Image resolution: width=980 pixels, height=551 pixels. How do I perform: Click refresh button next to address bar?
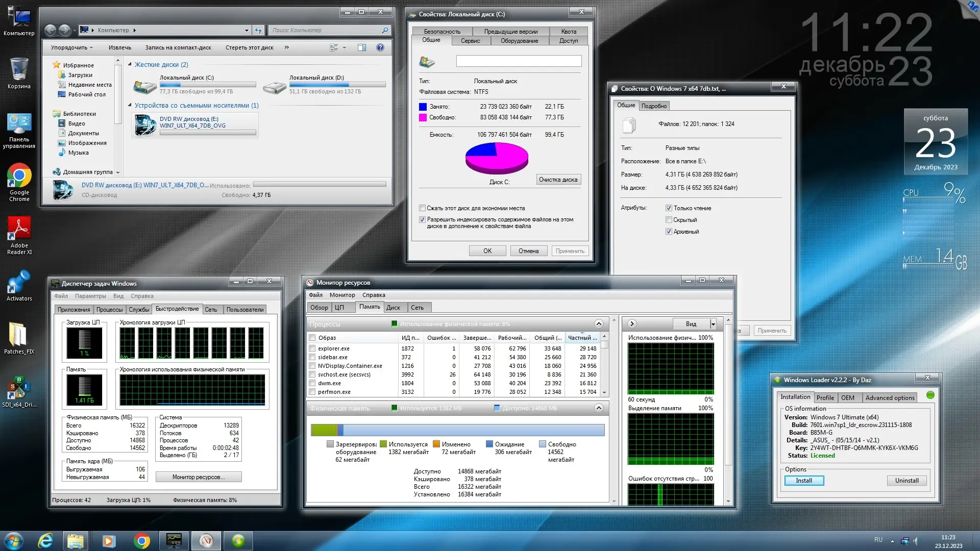coord(258,31)
